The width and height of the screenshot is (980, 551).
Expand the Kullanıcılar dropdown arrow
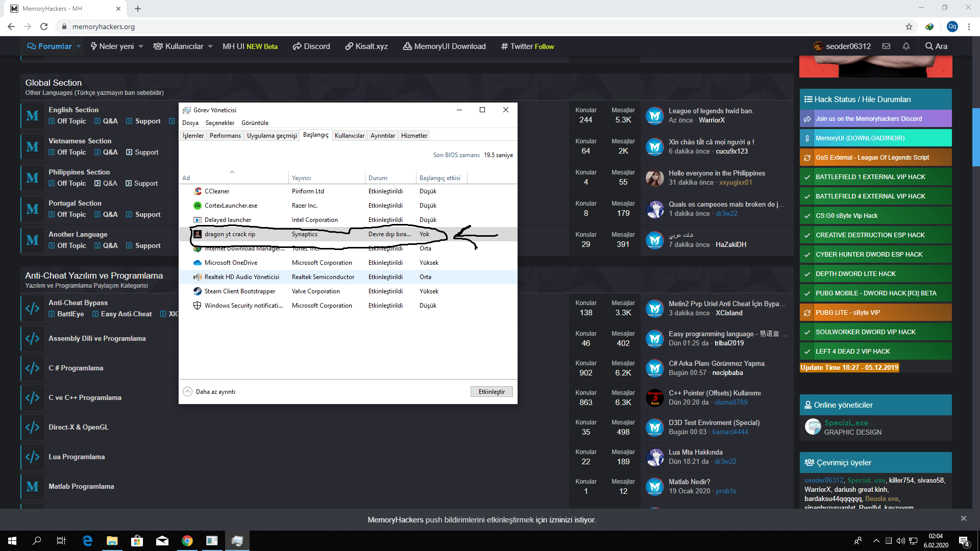click(210, 46)
